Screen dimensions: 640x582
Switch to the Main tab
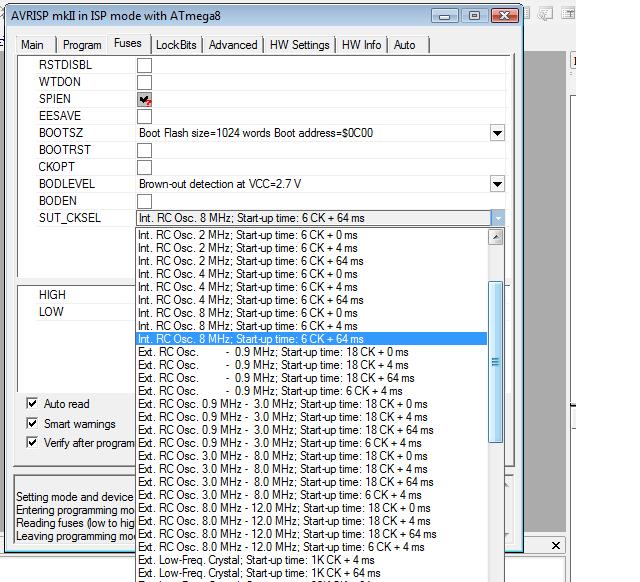coord(32,44)
